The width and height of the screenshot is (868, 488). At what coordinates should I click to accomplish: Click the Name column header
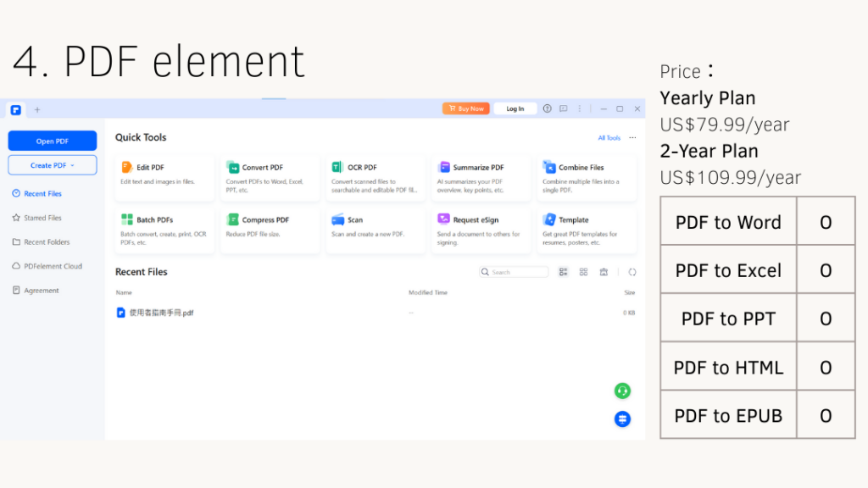click(124, 292)
